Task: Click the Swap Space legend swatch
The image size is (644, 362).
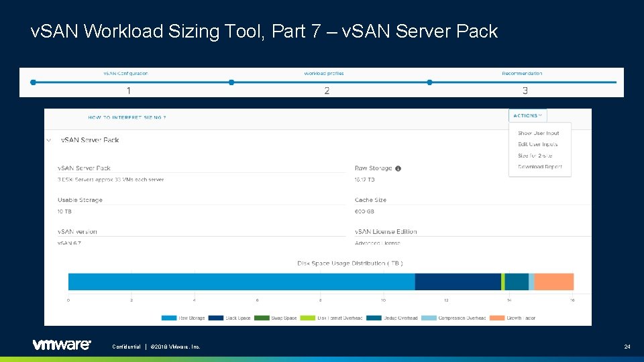Action: coord(262,318)
